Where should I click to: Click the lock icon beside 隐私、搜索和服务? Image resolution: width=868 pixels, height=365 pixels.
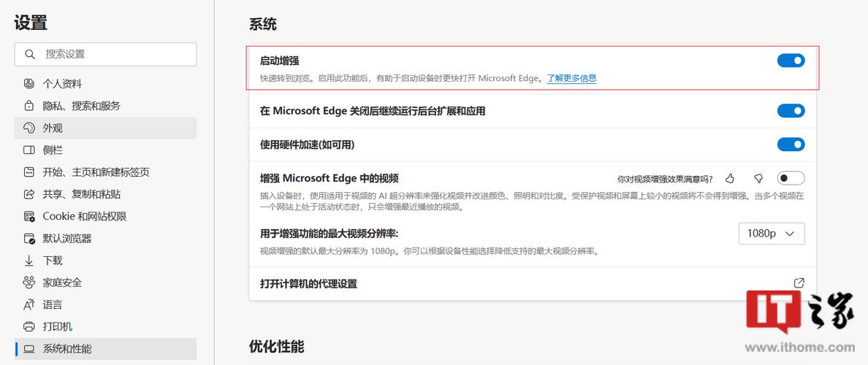pos(28,106)
